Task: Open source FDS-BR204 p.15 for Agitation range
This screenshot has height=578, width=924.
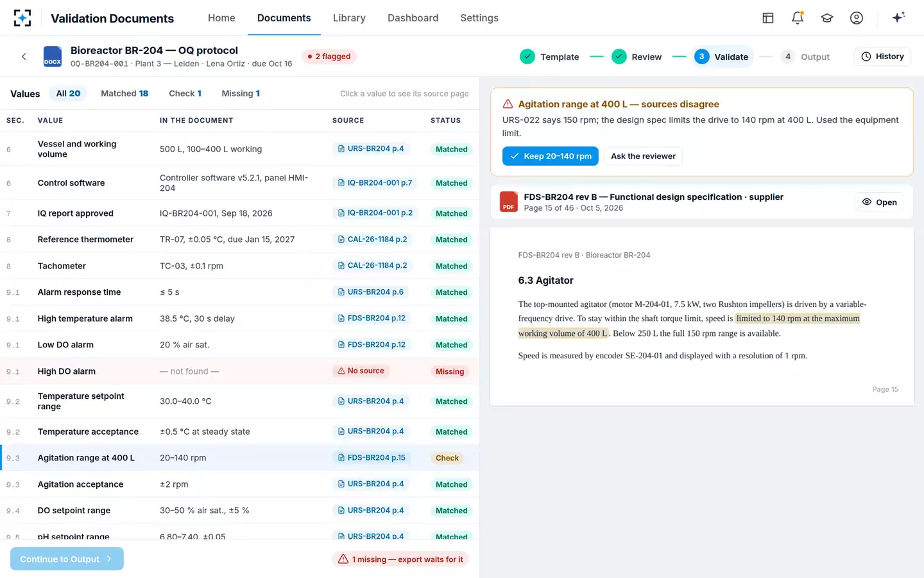Action: point(372,457)
